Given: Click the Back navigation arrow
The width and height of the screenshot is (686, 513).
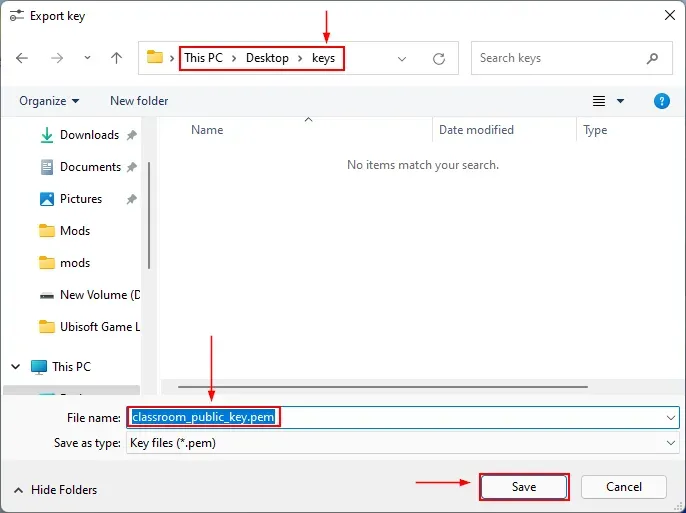Looking at the screenshot, I should pyautogui.click(x=23, y=58).
